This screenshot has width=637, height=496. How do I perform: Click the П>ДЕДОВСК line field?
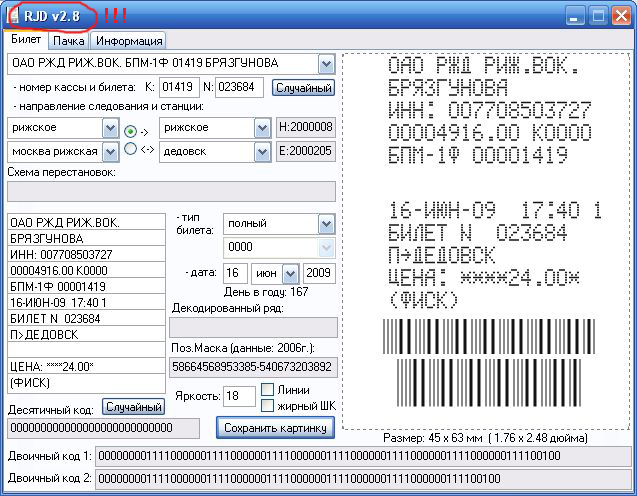coord(87,334)
